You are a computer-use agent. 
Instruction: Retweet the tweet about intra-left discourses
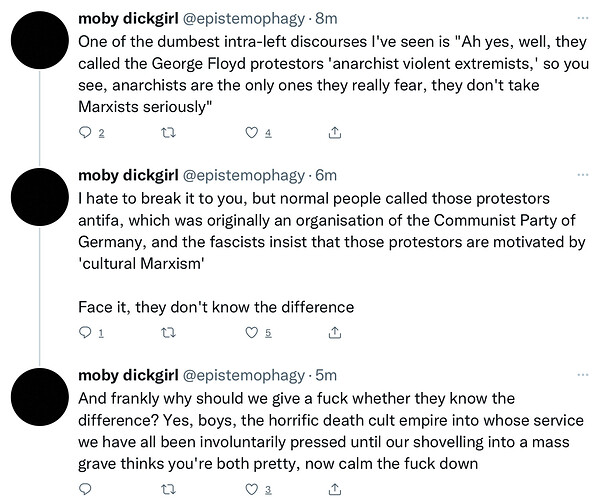[x=168, y=133]
